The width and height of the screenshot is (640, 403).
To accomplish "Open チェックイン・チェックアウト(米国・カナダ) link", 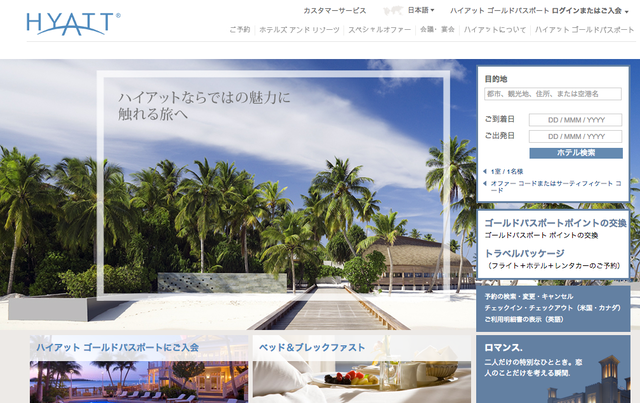I will coord(552,308).
